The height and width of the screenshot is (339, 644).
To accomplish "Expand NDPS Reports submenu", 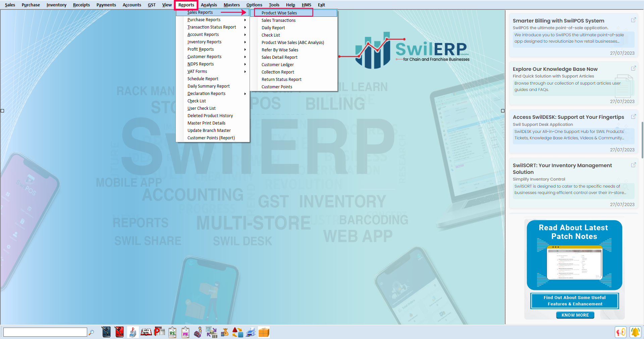I will point(213,64).
